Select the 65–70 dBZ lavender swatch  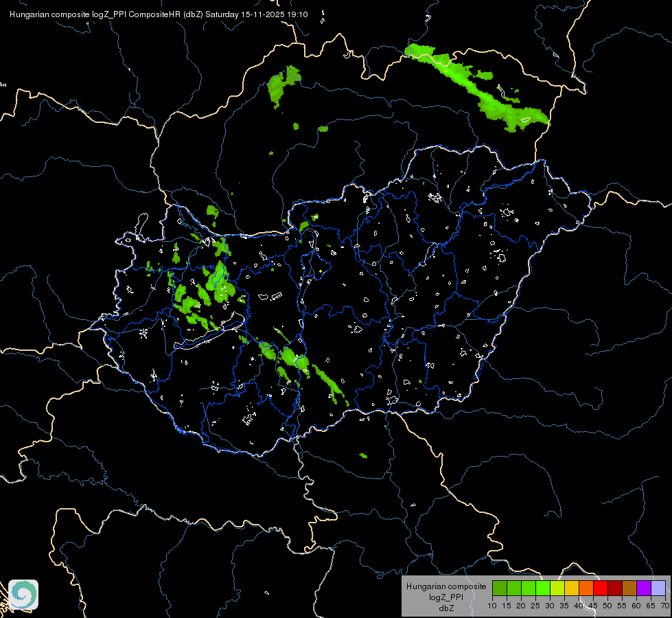click(658, 588)
